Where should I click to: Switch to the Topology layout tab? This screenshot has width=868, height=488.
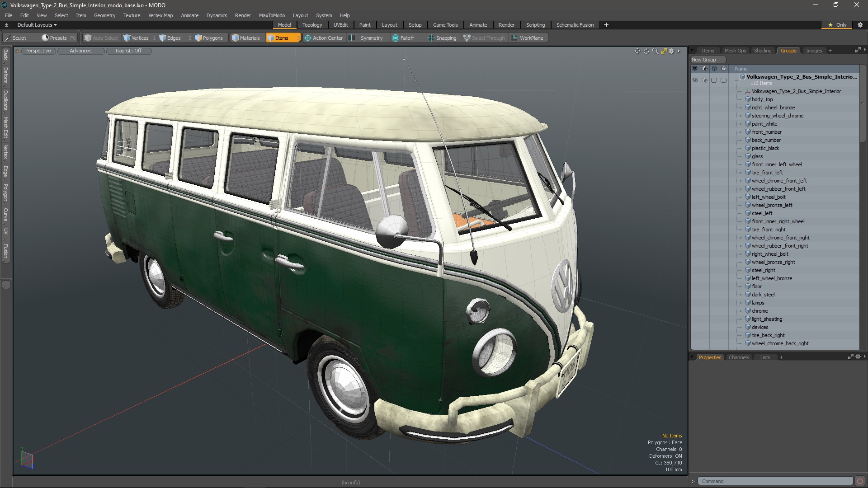click(312, 25)
